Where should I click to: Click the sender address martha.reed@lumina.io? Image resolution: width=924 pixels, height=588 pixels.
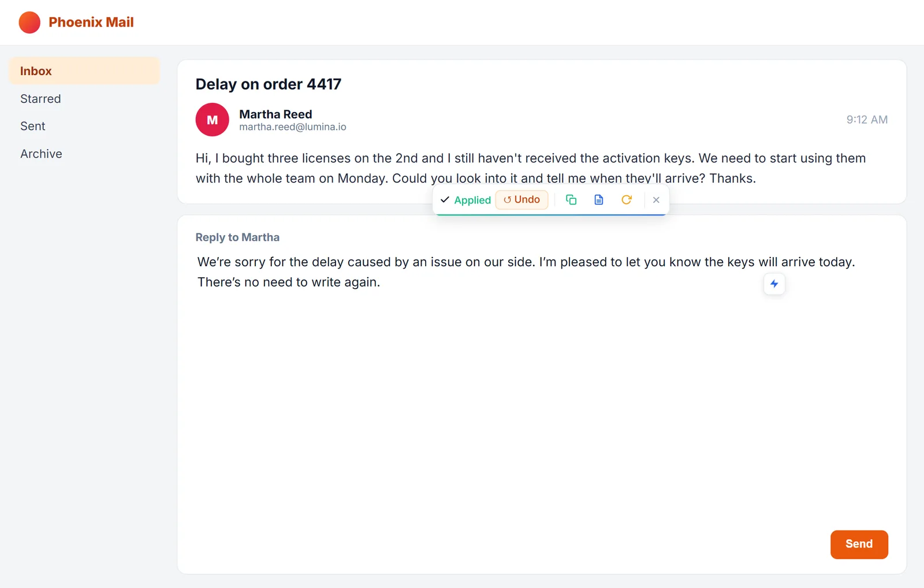293,127
